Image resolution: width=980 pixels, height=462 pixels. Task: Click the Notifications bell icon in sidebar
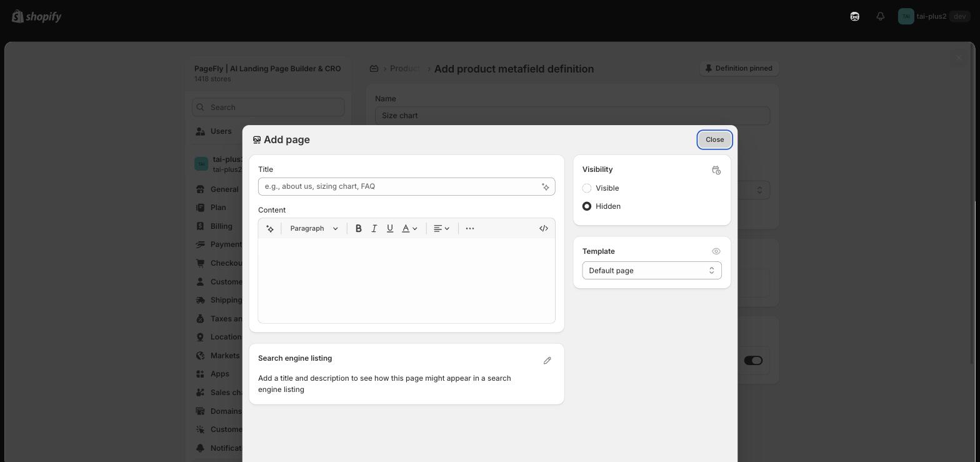point(200,448)
